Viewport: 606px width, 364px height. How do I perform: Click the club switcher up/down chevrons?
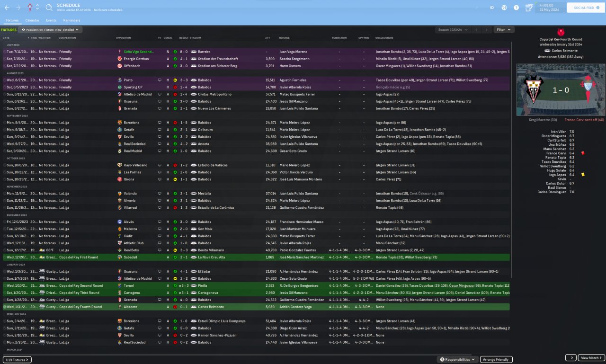[37, 8]
